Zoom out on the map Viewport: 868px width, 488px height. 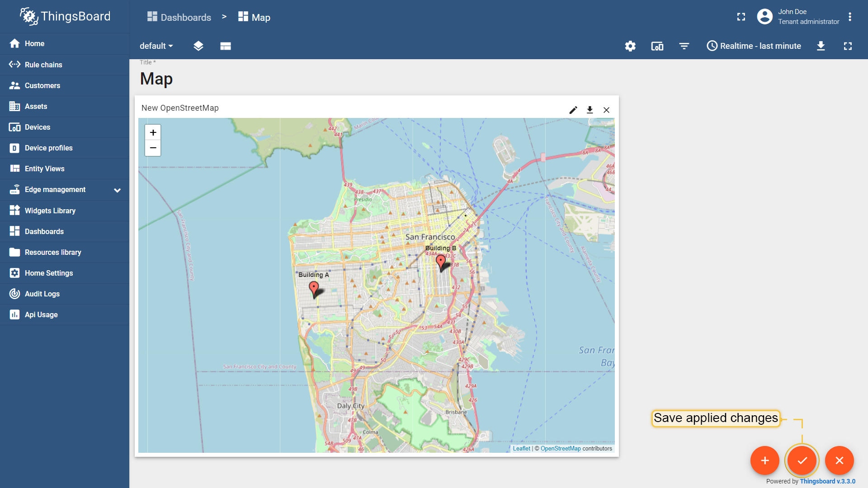pyautogui.click(x=153, y=148)
